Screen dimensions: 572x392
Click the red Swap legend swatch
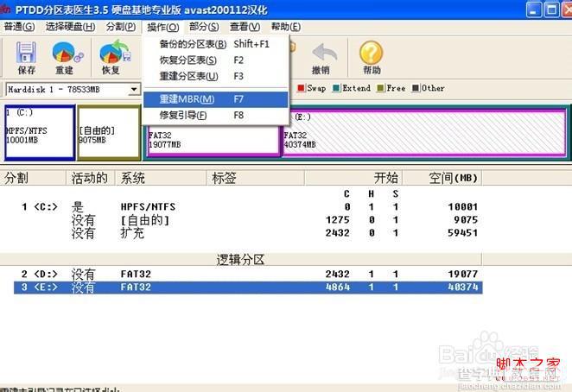click(x=301, y=88)
